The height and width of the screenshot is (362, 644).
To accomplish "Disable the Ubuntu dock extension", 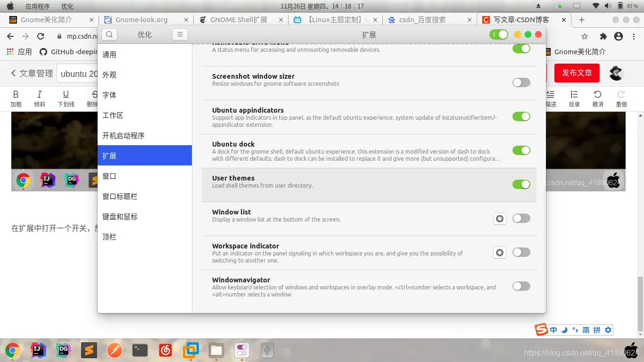I will point(521,150).
